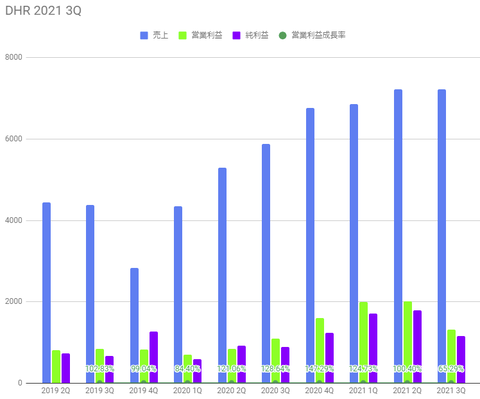The width and height of the screenshot is (480, 399).
Task: Click the 2020 4Q x-axis label
Action: click(x=319, y=390)
